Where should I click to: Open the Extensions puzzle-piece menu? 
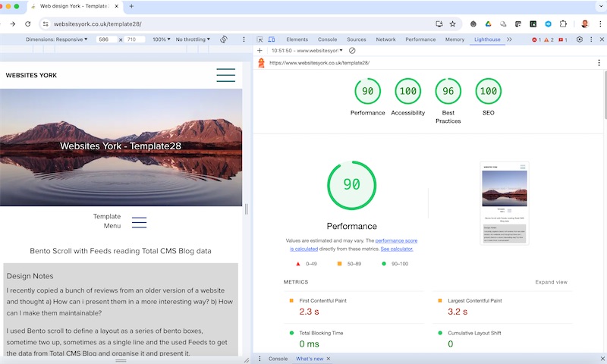click(563, 24)
